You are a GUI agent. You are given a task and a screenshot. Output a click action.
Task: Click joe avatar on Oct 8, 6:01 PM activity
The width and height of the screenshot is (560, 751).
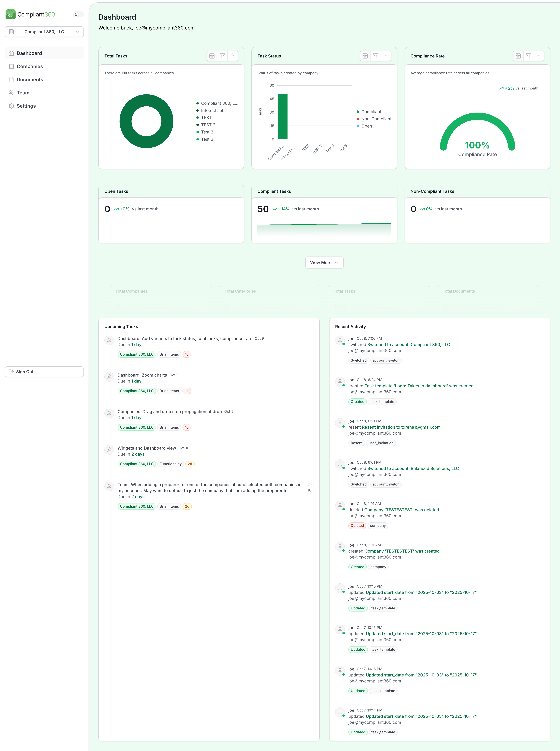click(x=340, y=464)
